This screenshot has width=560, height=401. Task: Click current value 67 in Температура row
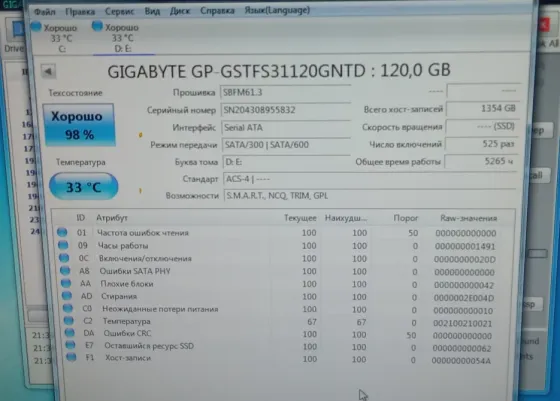coord(312,322)
